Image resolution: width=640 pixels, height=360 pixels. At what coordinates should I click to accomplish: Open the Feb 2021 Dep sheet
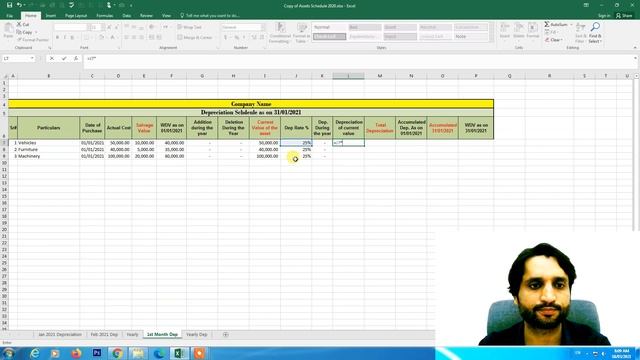coord(104,334)
